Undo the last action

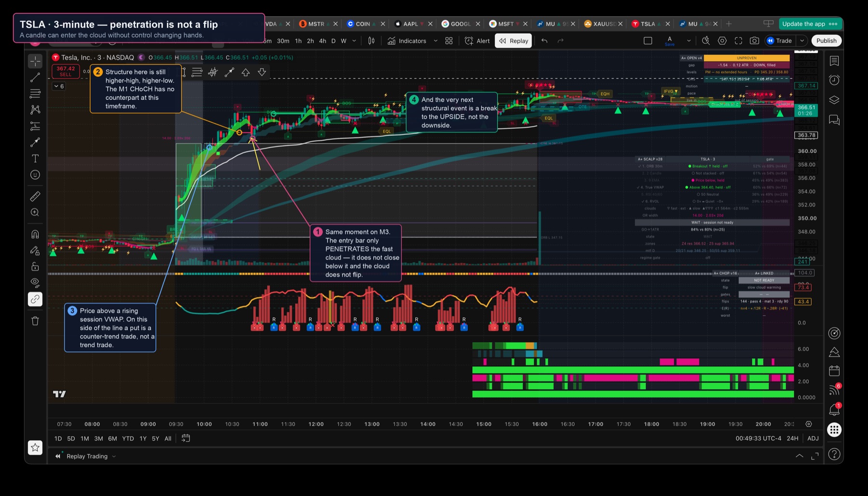click(x=544, y=41)
